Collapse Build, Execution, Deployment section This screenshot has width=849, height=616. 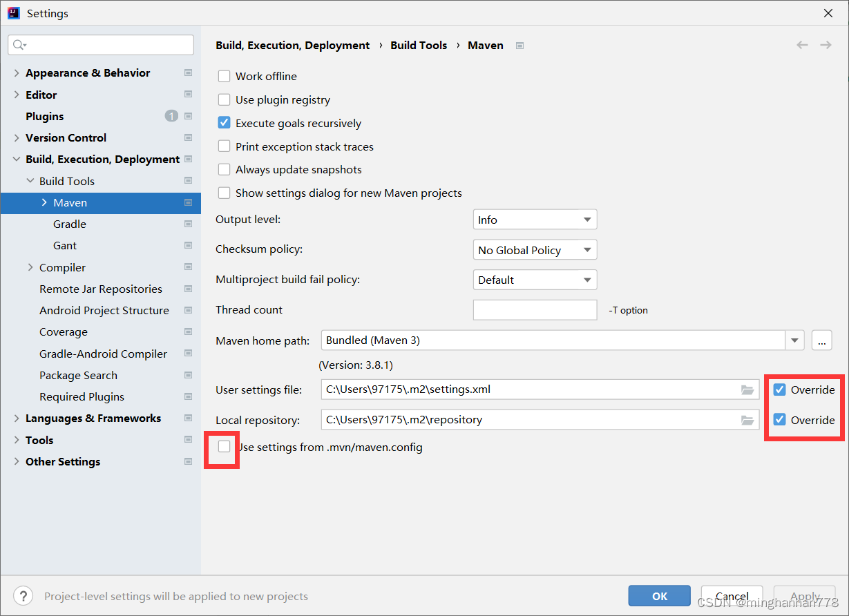coord(17,159)
